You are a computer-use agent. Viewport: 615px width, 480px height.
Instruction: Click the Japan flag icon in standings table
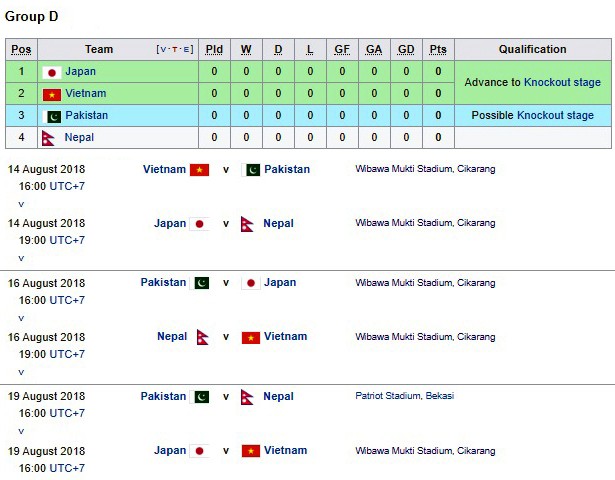coord(52,72)
